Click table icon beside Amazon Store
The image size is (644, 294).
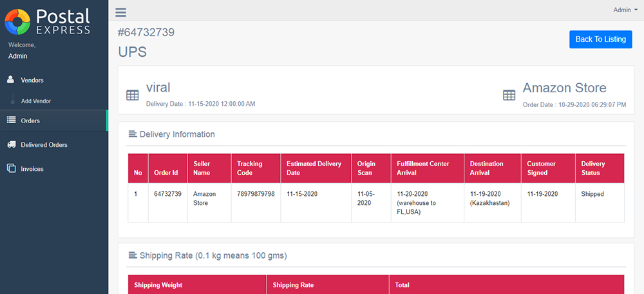tap(509, 95)
